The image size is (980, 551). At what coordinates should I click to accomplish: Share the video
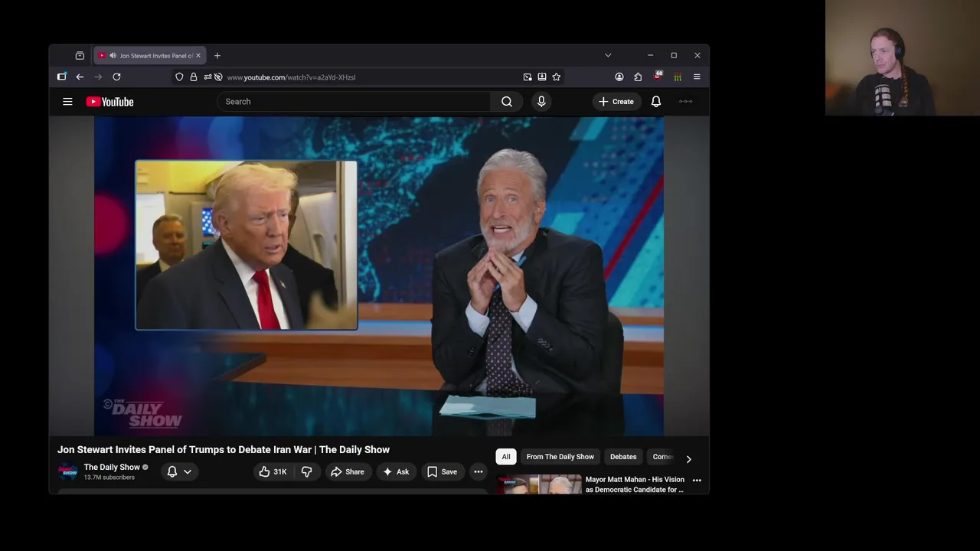347,471
